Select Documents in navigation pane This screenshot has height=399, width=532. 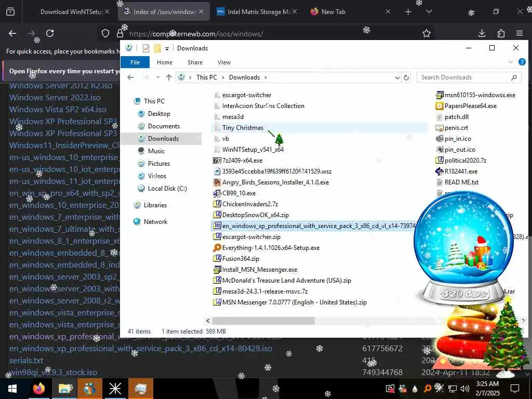click(x=164, y=126)
